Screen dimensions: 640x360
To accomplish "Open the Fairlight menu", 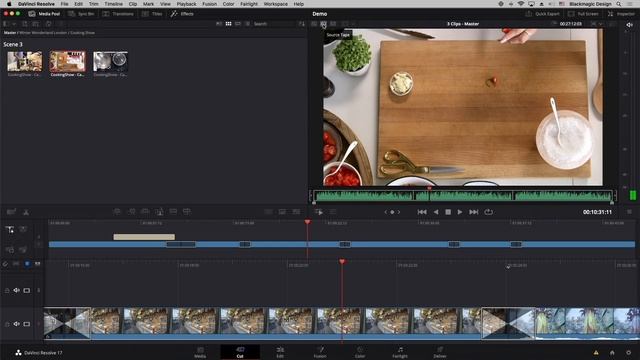I will tap(249, 4).
